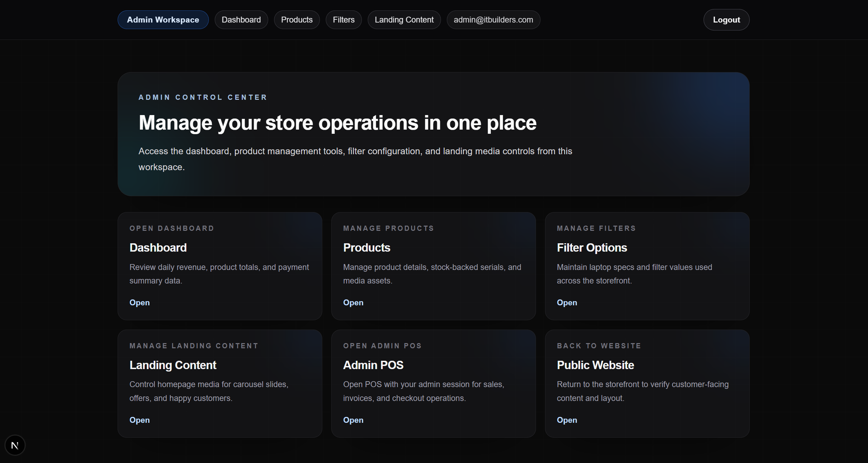The image size is (868, 463).
Task: Click the Dashboard card heading
Action: 158,248
